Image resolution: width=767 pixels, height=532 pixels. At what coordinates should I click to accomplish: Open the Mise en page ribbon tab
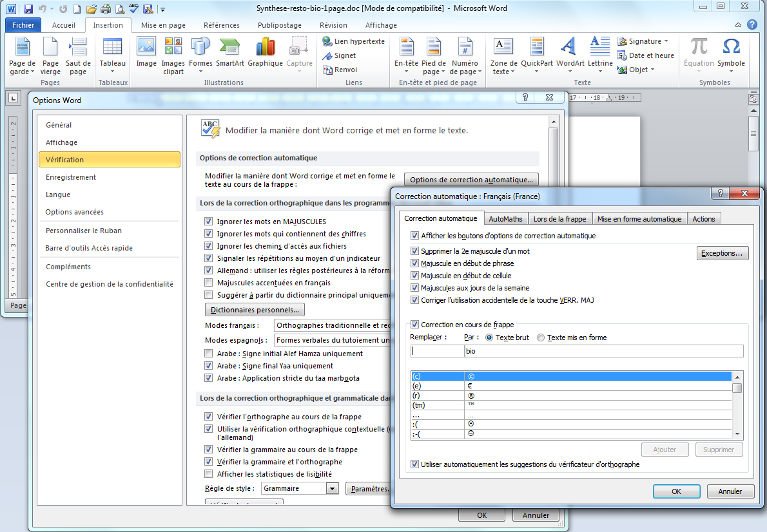coord(163,25)
